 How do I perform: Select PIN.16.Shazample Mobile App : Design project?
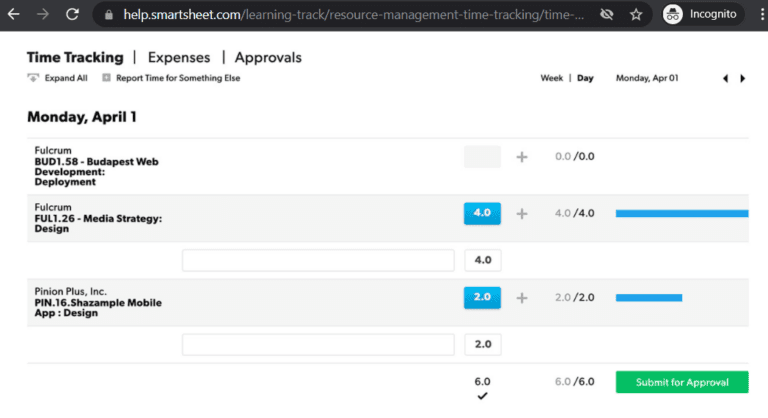click(x=98, y=308)
